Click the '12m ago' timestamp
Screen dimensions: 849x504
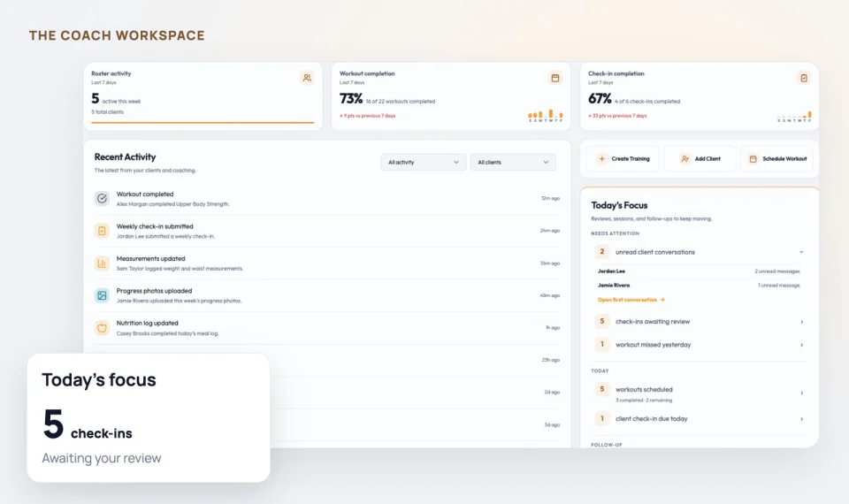point(550,199)
